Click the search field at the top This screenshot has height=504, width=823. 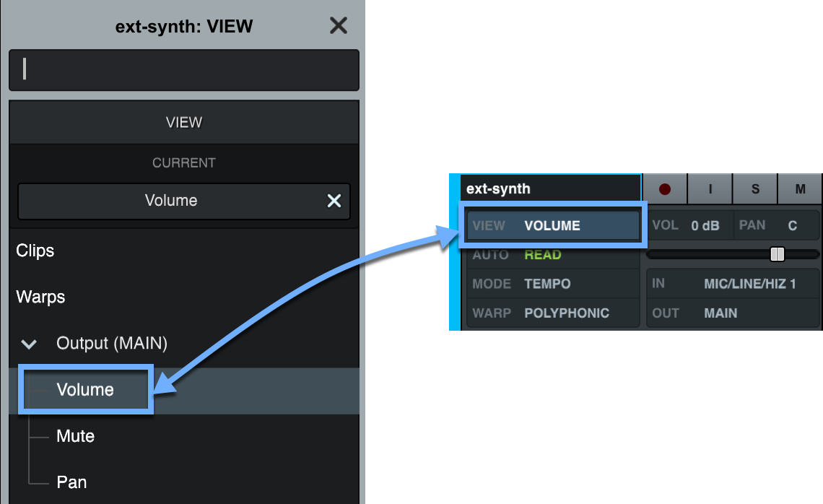[x=184, y=70]
